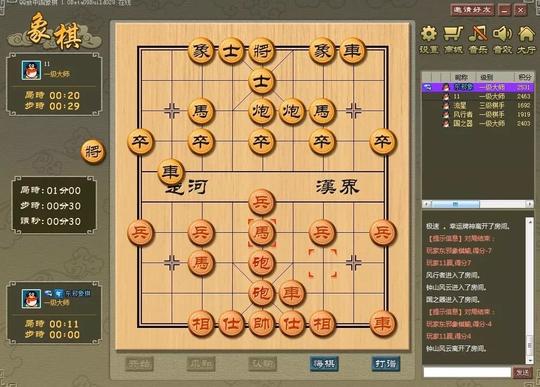Go to the 大厅 lobby house icon
This screenshot has height=387, width=540.
[x=526, y=40]
